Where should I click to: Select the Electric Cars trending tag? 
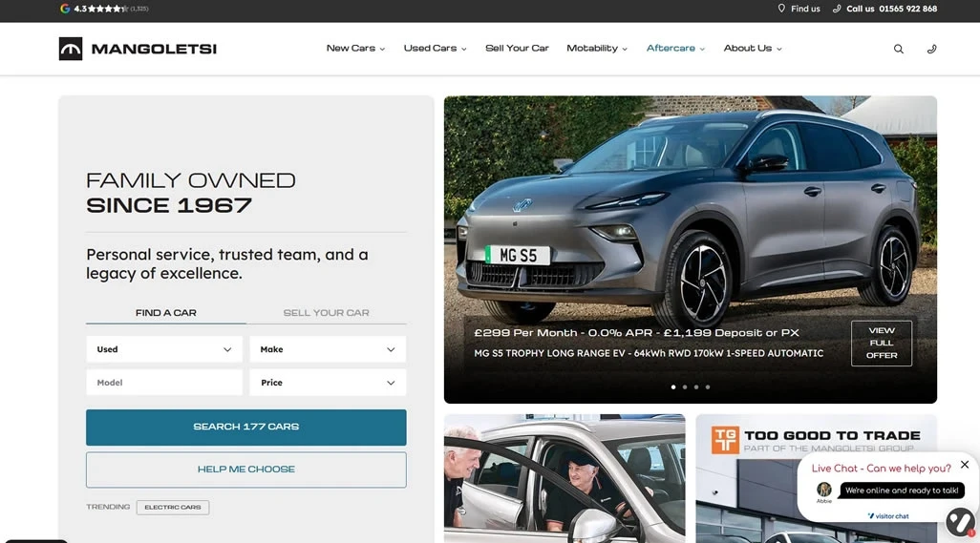pyautogui.click(x=173, y=508)
